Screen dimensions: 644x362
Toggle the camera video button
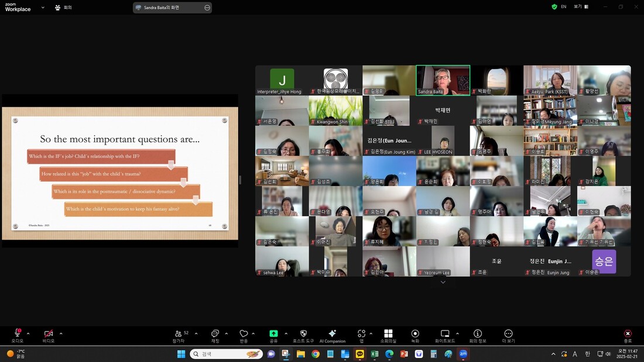click(49, 334)
